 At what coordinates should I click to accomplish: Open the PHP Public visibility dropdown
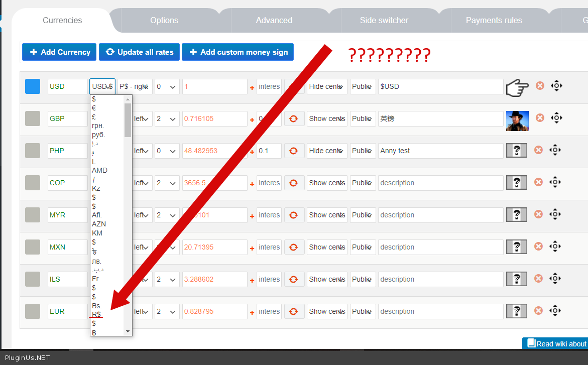(363, 151)
